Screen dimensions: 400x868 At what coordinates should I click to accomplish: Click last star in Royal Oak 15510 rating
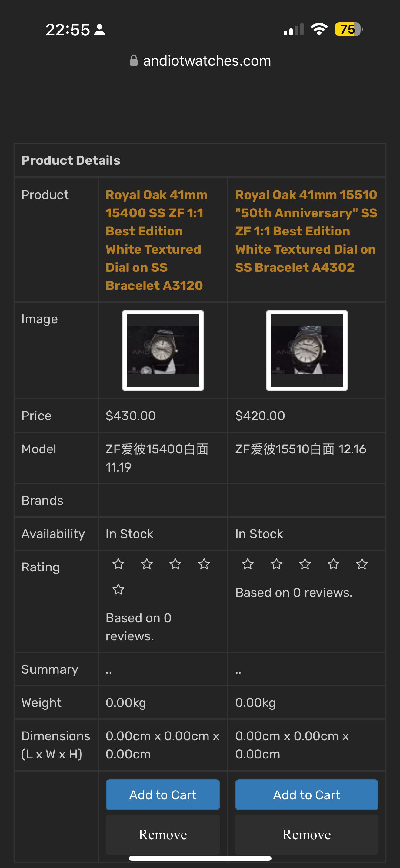[x=362, y=564]
